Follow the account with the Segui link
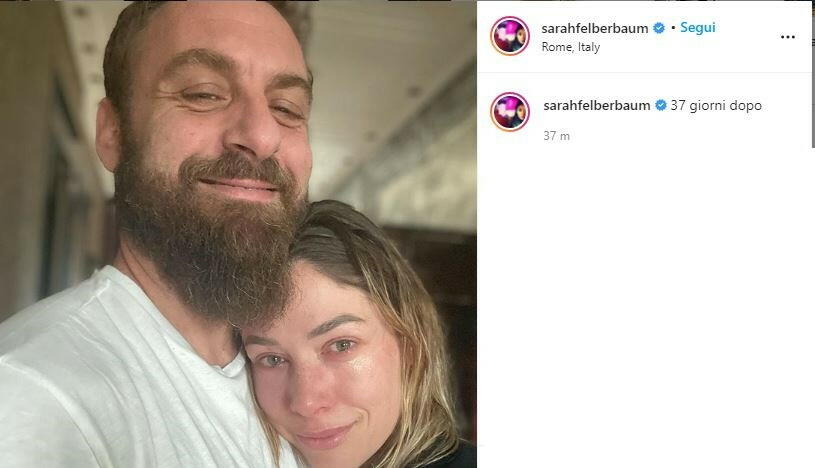Viewport: 815px width, 468px height. pos(698,28)
